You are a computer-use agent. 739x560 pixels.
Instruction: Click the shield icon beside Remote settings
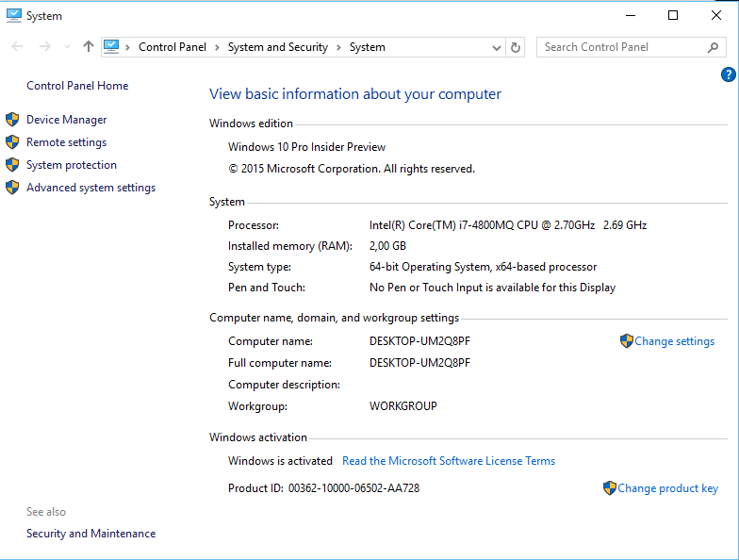(12, 141)
